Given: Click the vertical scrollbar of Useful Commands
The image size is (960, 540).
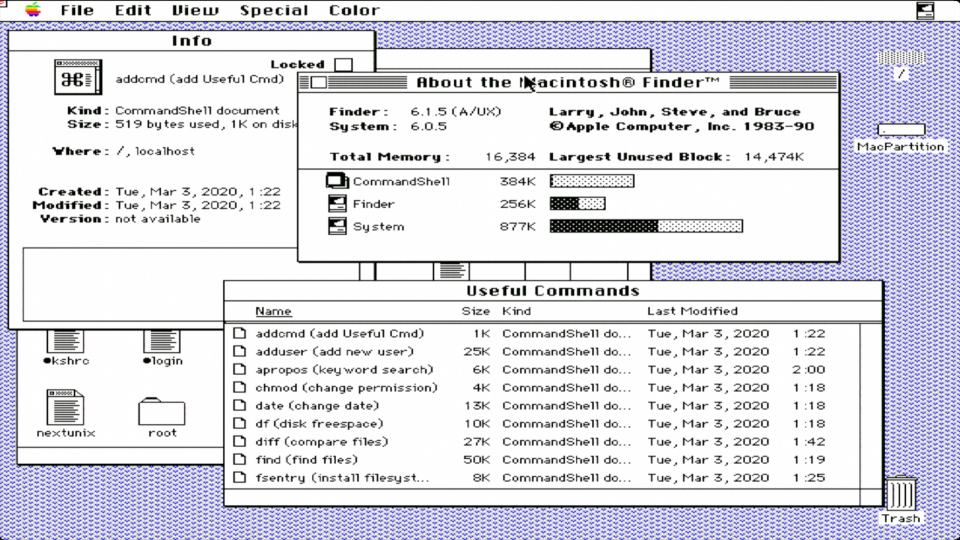Looking at the screenshot, I should pos(871,405).
